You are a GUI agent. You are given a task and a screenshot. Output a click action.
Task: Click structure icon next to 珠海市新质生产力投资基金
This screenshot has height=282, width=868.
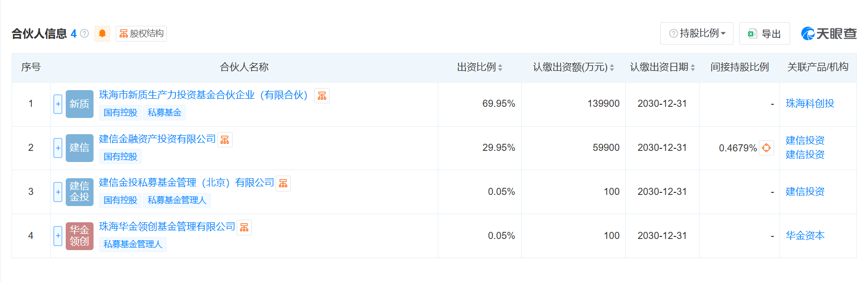tap(322, 96)
